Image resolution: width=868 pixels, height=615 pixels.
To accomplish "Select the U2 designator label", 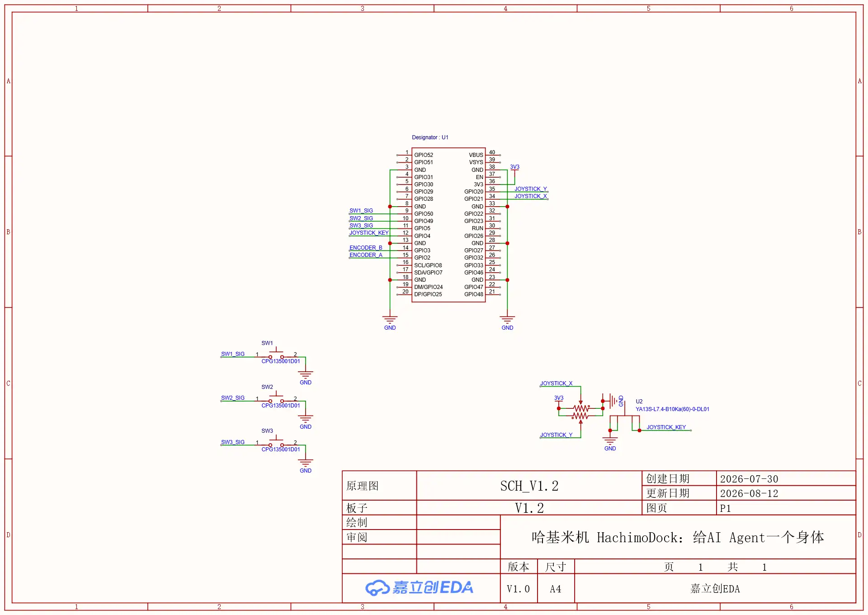I will pos(639,402).
